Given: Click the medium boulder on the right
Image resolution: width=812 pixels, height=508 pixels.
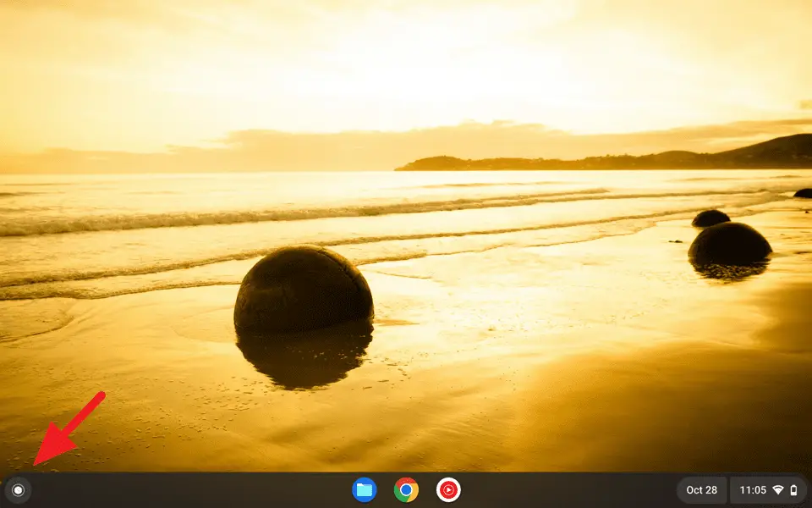Looking at the screenshot, I should point(729,244).
